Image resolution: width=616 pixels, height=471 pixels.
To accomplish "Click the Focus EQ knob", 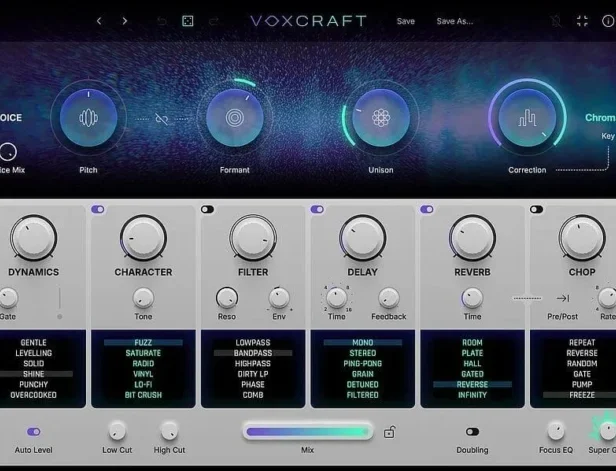I will (x=556, y=431).
